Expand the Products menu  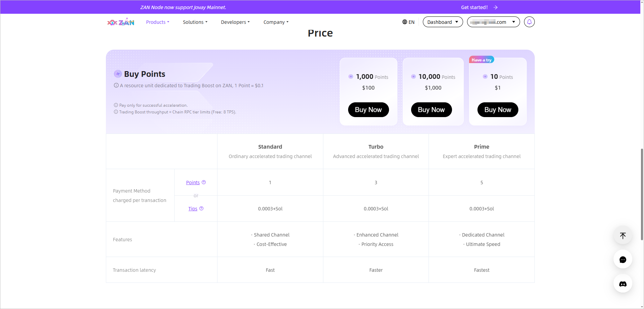(x=157, y=22)
